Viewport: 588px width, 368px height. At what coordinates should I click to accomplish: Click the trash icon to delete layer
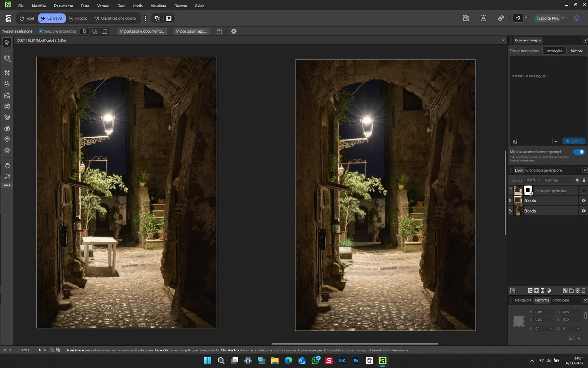coord(583,291)
